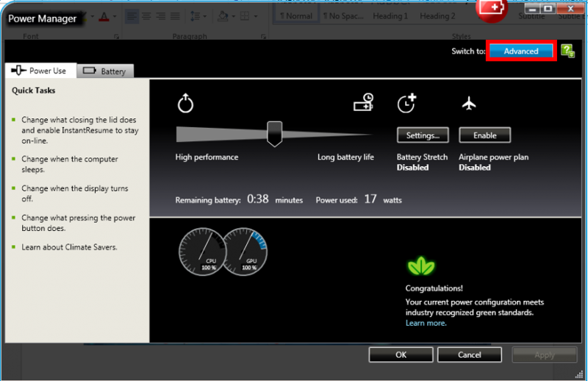Click the font color icon in Word

[104, 16]
